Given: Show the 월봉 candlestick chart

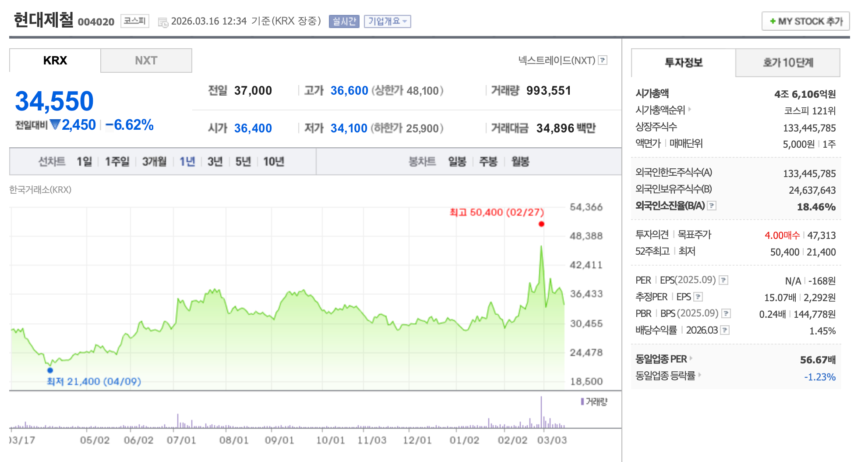Looking at the screenshot, I should click(520, 162).
